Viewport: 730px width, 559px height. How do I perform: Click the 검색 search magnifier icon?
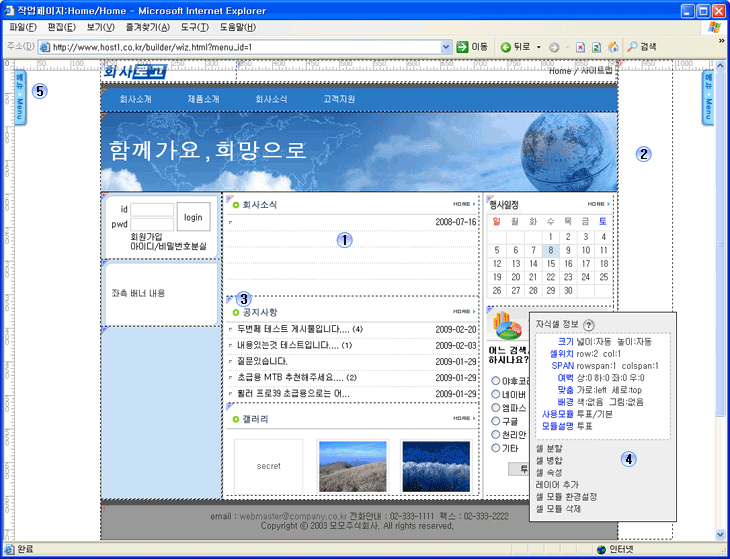tap(632, 47)
